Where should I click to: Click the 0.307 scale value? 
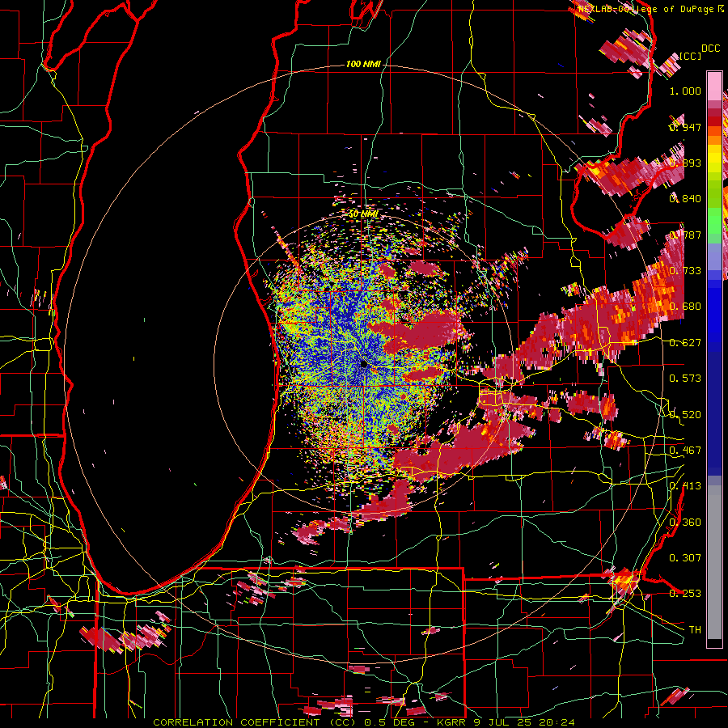(x=685, y=557)
